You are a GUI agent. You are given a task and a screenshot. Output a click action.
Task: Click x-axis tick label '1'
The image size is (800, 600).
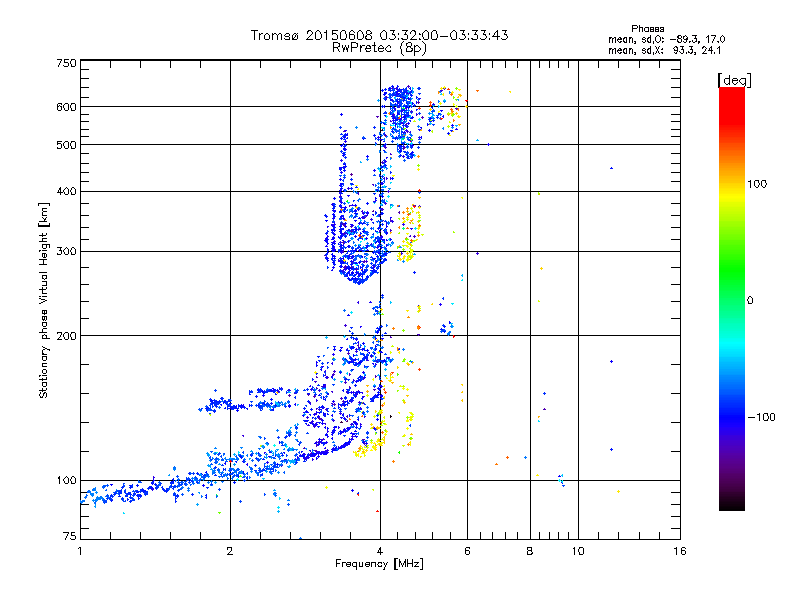[80, 551]
